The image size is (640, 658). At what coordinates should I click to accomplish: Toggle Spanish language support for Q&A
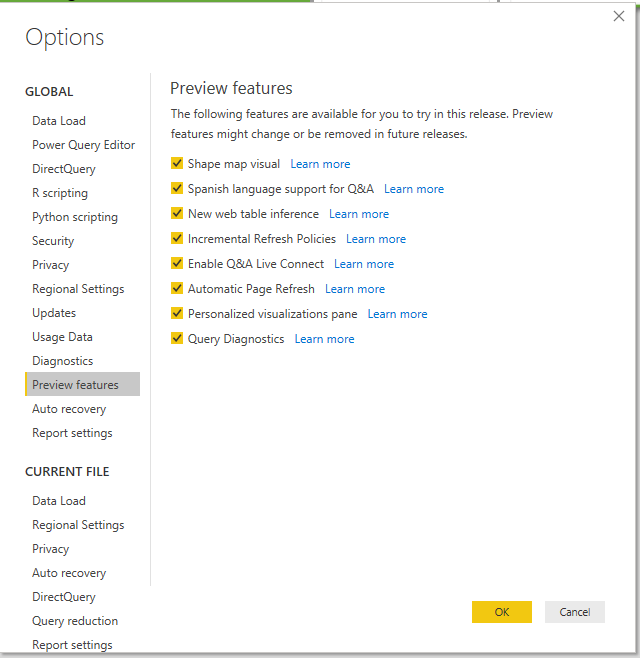[177, 188]
